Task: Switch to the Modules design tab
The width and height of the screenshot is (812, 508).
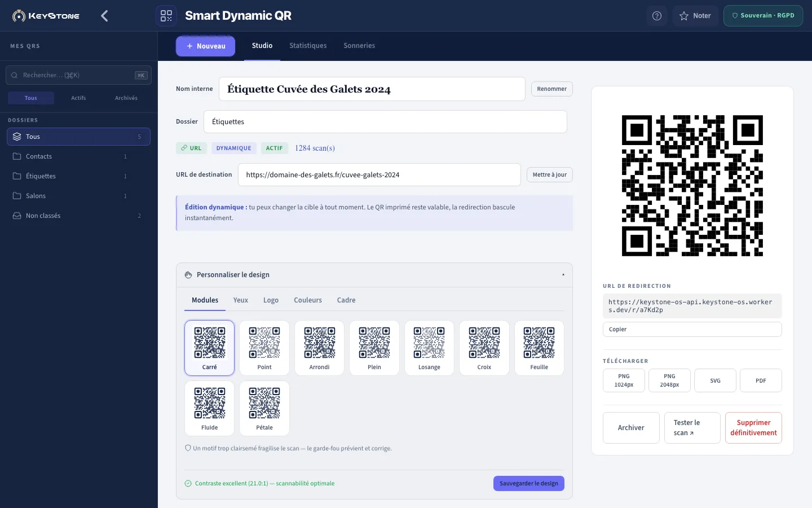Action: [205, 300]
